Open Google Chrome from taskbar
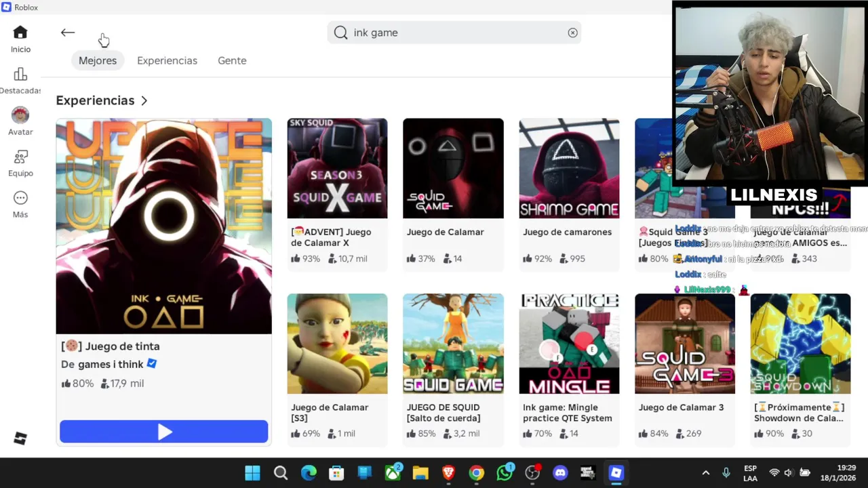This screenshot has width=868, height=488. pyautogui.click(x=476, y=472)
